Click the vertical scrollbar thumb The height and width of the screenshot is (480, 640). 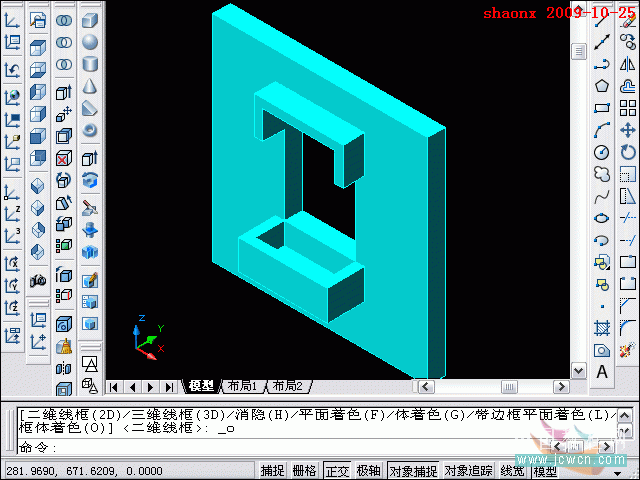pyautogui.click(x=579, y=51)
